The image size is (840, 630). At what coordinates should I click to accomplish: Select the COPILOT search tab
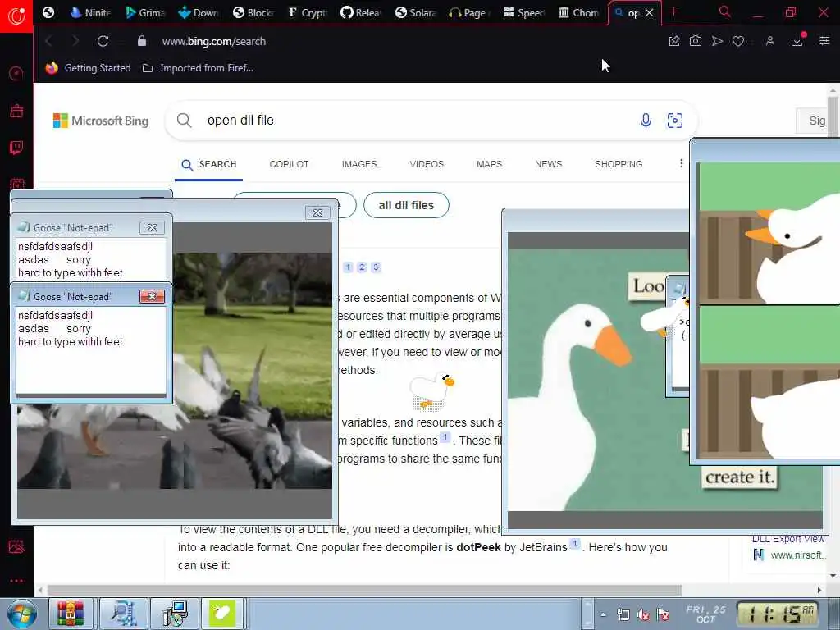pos(290,164)
